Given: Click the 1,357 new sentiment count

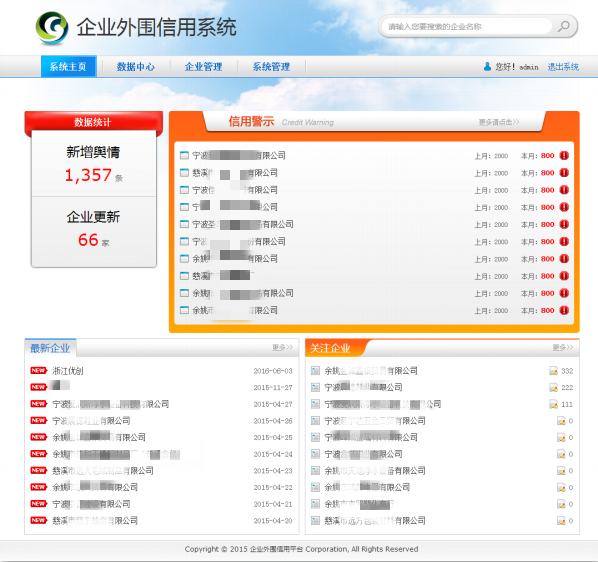Looking at the screenshot, I should click(x=88, y=175).
